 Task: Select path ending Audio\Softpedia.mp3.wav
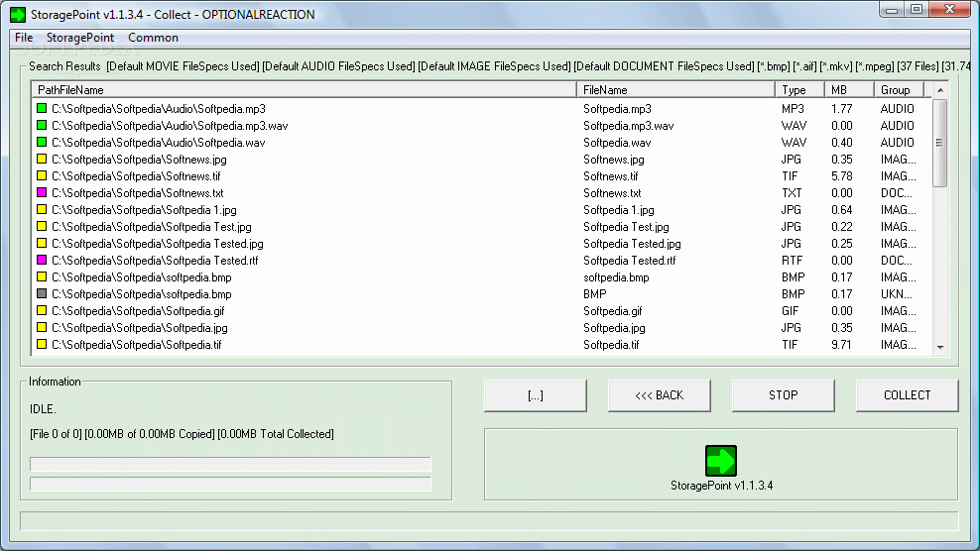(170, 126)
